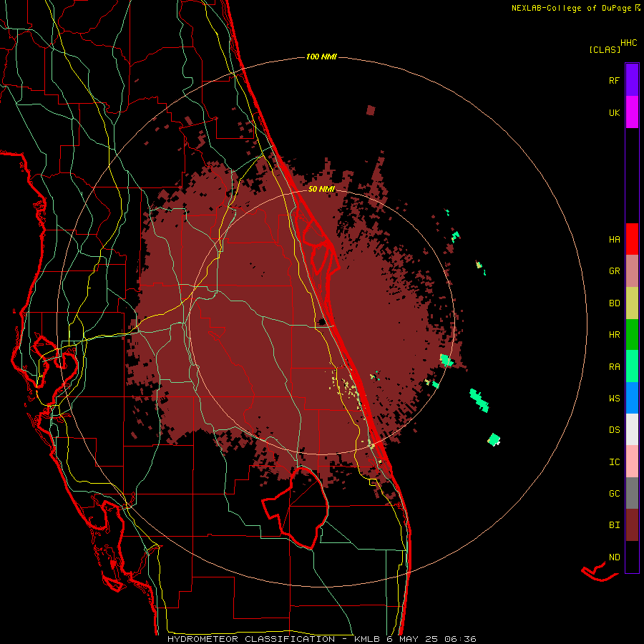This screenshot has height=644, width=644.
Task: Click the HHC product code text
Action: (x=629, y=43)
